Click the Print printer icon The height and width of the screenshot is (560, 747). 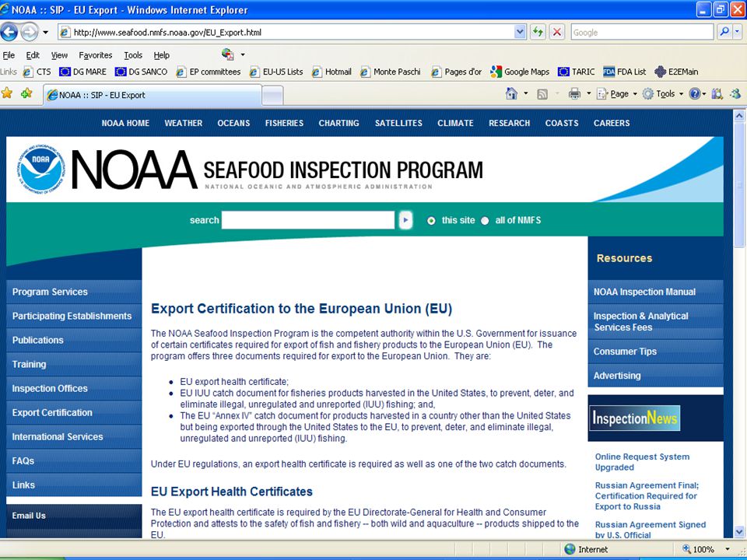coord(574,94)
